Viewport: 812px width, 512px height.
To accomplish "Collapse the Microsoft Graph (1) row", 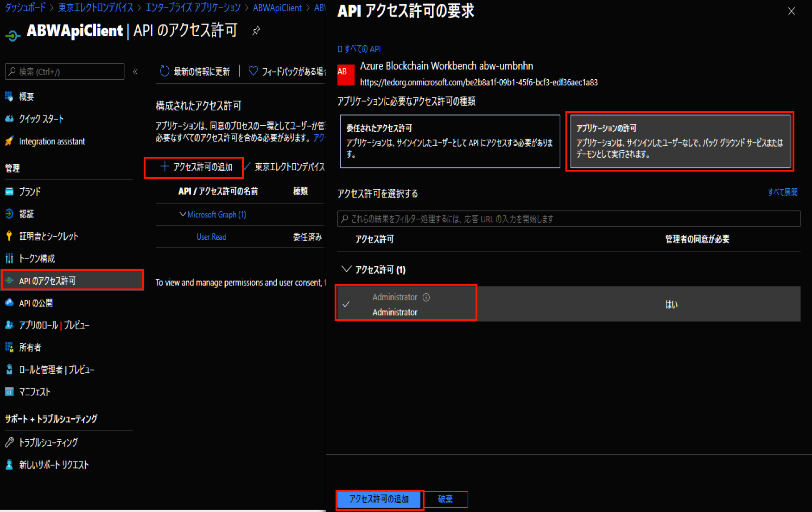I will pyautogui.click(x=183, y=214).
